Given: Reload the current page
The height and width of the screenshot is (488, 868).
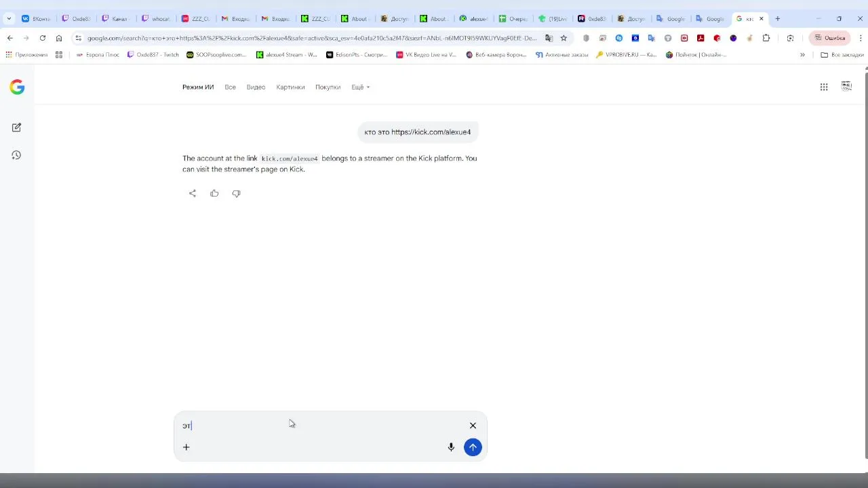Looking at the screenshot, I should 43,38.
